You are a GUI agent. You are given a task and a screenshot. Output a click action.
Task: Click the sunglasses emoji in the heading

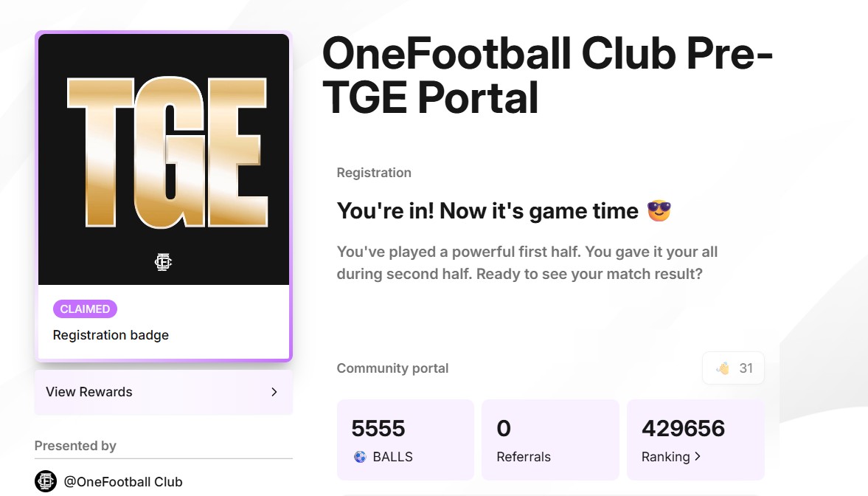point(659,211)
